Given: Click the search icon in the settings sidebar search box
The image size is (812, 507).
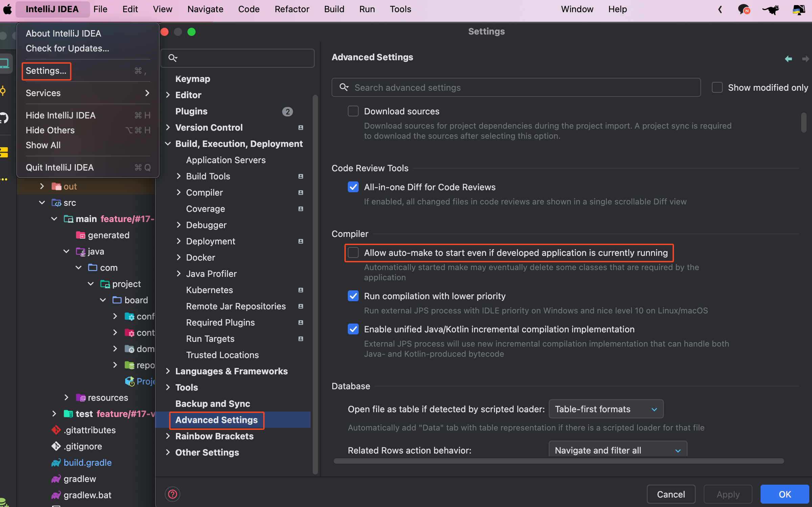Looking at the screenshot, I should [173, 58].
